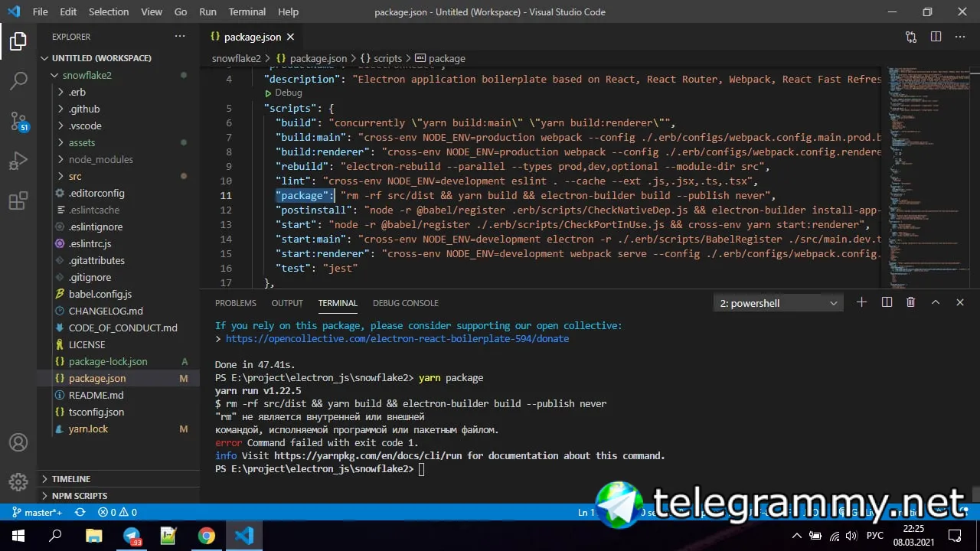Show hidden system tray icons
This screenshot has width=980, height=551.
point(797,536)
